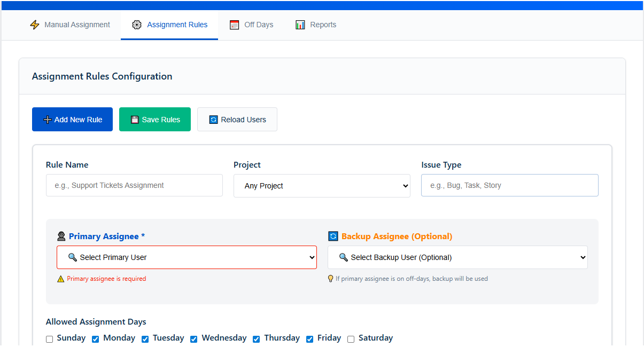The width and height of the screenshot is (644, 347).
Task: Click the person silhouette icon beside Primary Assignee
Action: pyautogui.click(x=61, y=235)
